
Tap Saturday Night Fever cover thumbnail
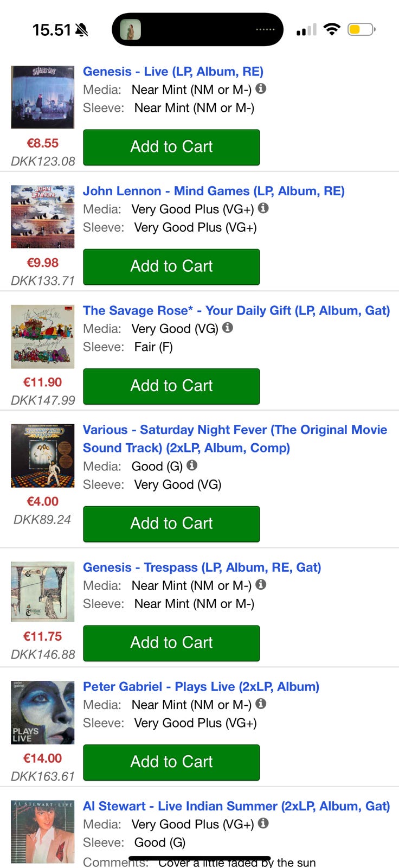coord(43,456)
